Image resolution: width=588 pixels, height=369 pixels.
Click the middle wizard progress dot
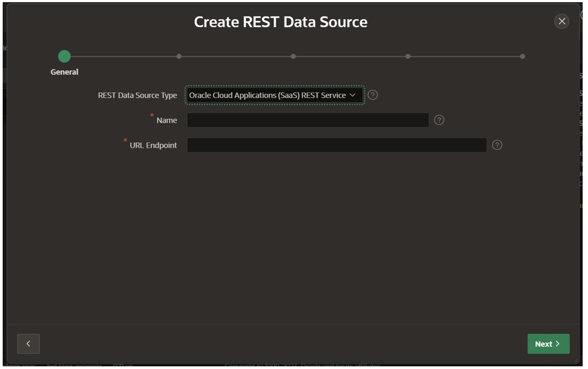coord(293,55)
